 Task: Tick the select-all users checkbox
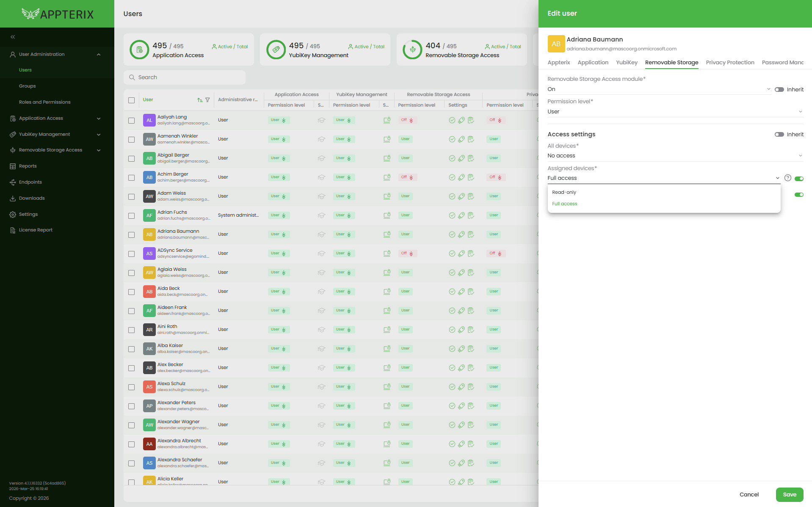pyautogui.click(x=132, y=100)
